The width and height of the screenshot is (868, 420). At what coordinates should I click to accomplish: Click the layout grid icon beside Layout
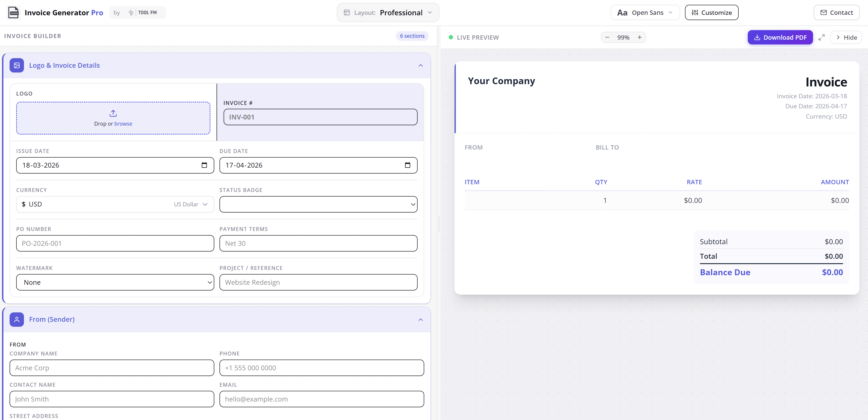click(x=346, y=13)
